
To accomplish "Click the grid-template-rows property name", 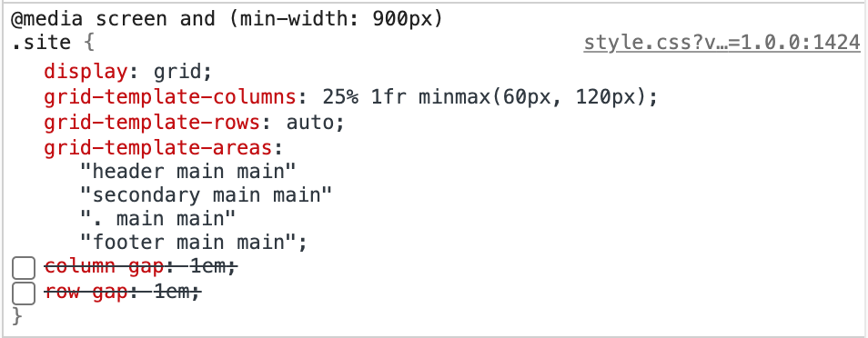I will tap(153, 123).
